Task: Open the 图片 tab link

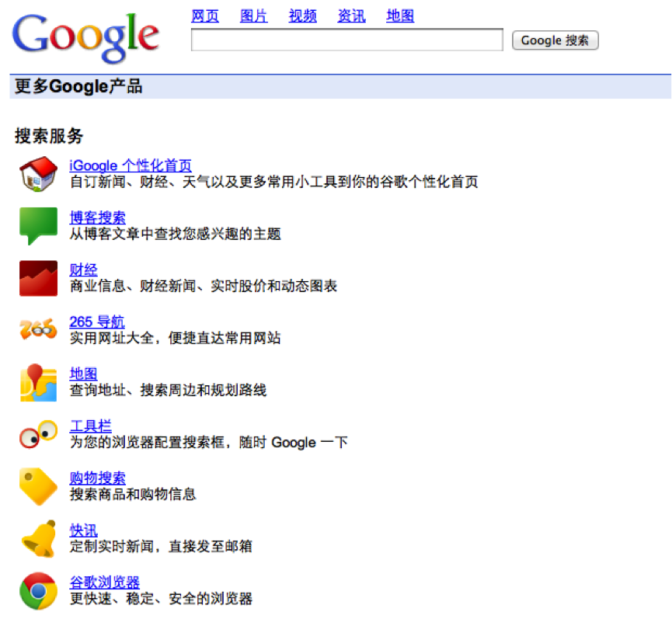Action: tap(254, 16)
